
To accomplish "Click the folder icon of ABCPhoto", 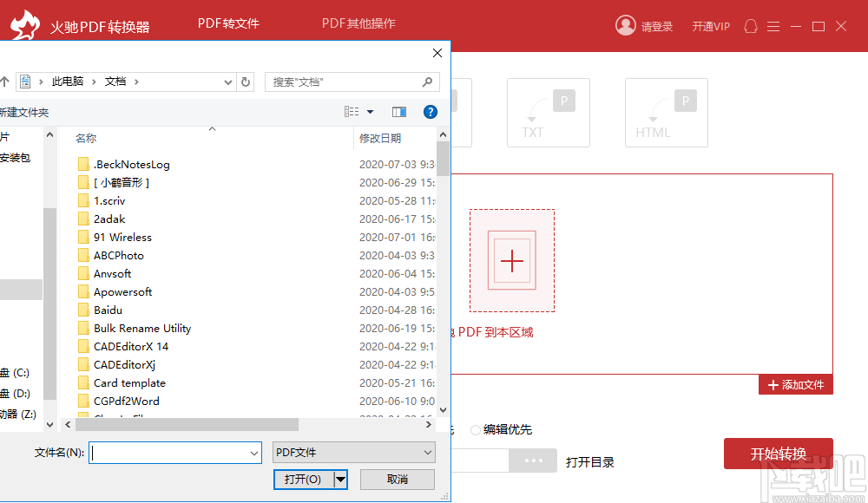I will pyautogui.click(x=83, y=255).
